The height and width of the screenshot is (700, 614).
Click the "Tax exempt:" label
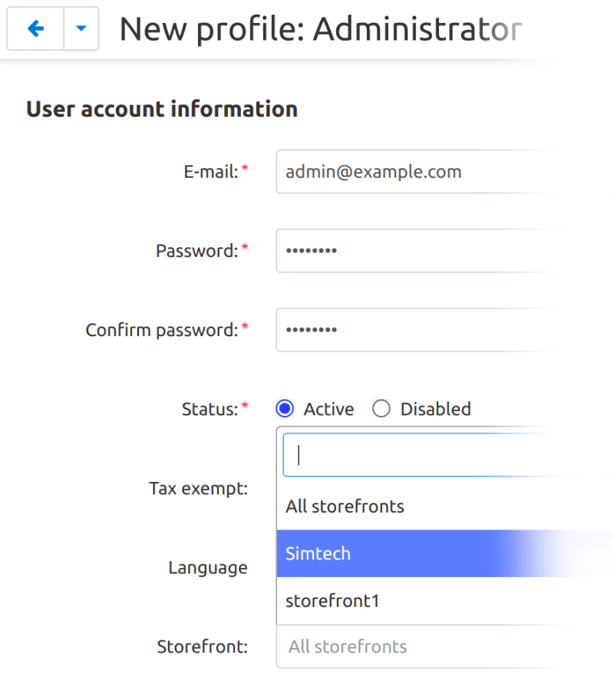tap(198, 488)
